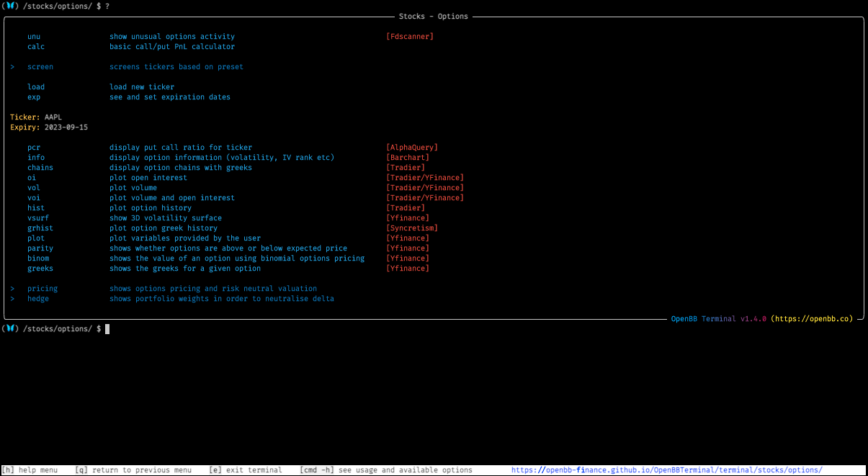Select the plot command

pyautogui.click(x=36, y=238)
